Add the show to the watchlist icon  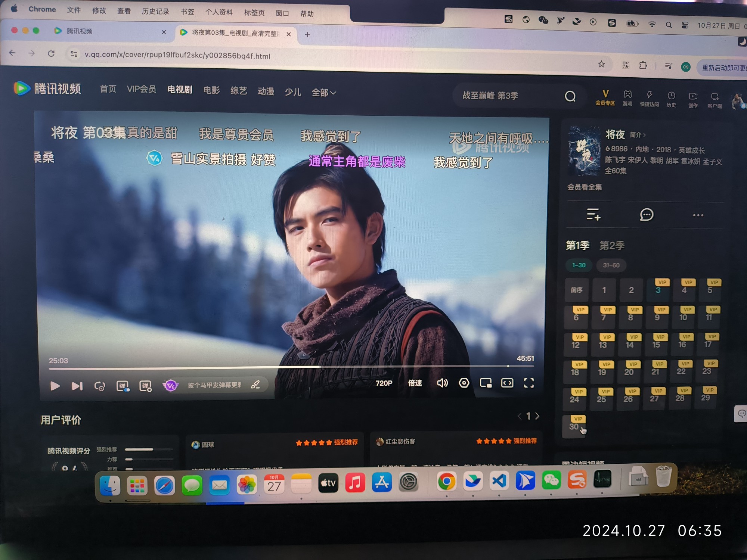(x=593, y=214)
